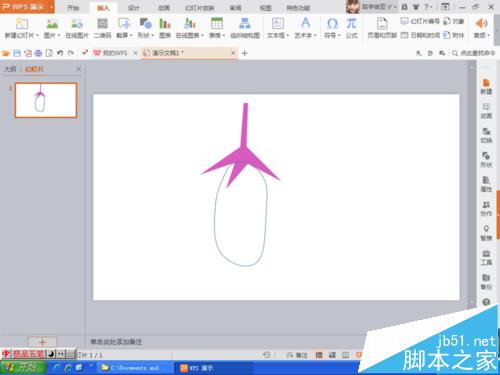Image resolution: width=500 pixels, height=375 pixels.
Task: Switch to Normal view in status bar
Action: [x=319, y=355]
